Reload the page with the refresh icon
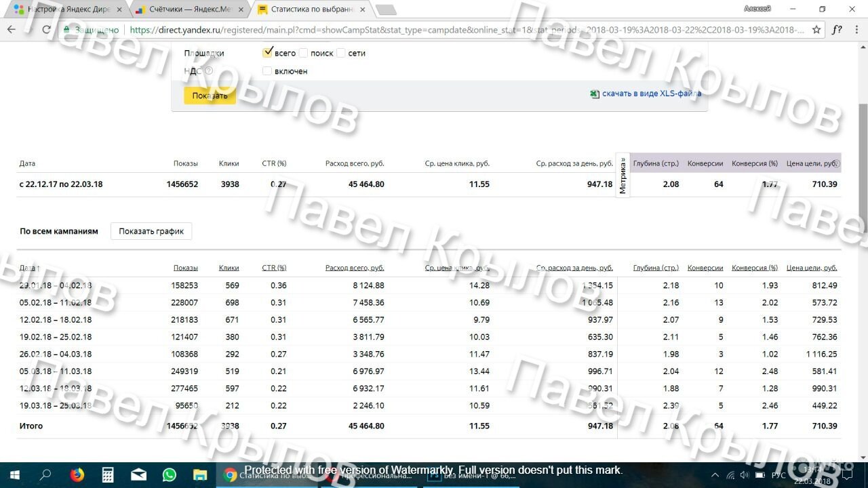868x488 pixels. [x=46, y=30]
